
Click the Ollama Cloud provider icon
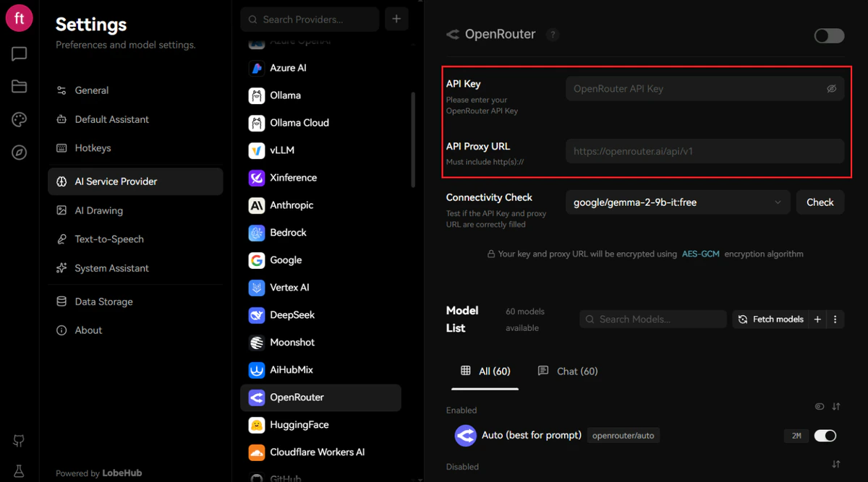257,123
